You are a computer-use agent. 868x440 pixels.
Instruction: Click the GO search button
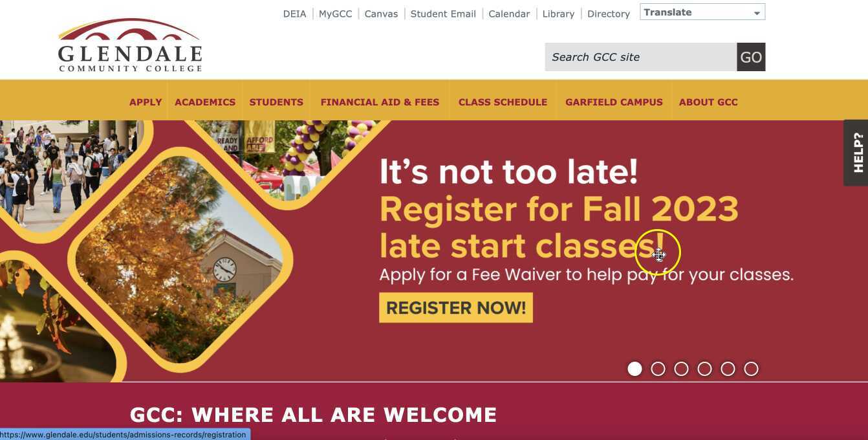click(751, 57)
